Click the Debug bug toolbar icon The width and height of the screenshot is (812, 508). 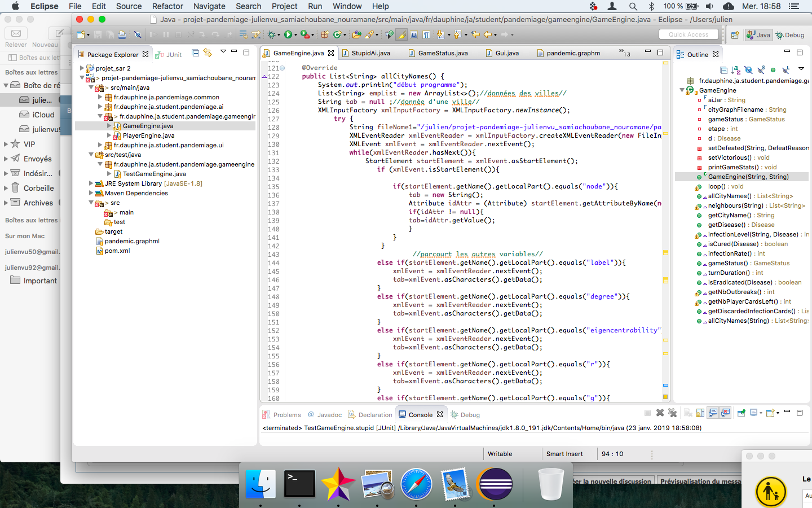coord(271,34)
